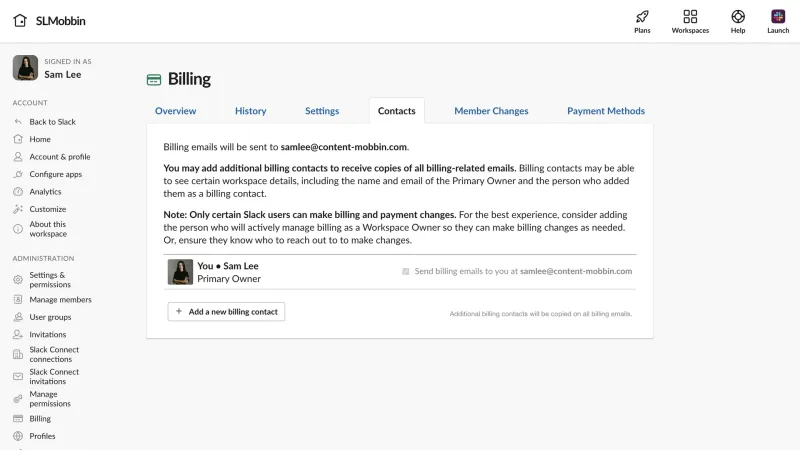The image size is (800, 450).
Task: Click the SLMobbin workspace name
Action: [x=61, y=21]
